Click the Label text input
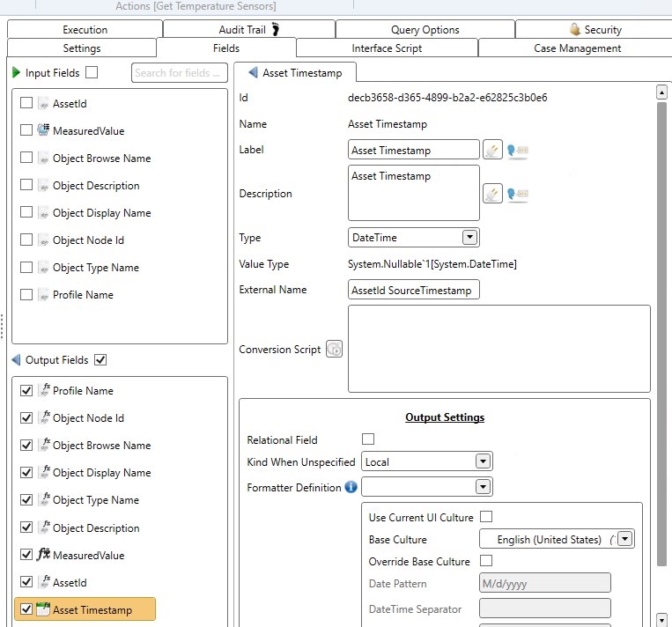This screenshot has height=627, width=672. [414, 150]
